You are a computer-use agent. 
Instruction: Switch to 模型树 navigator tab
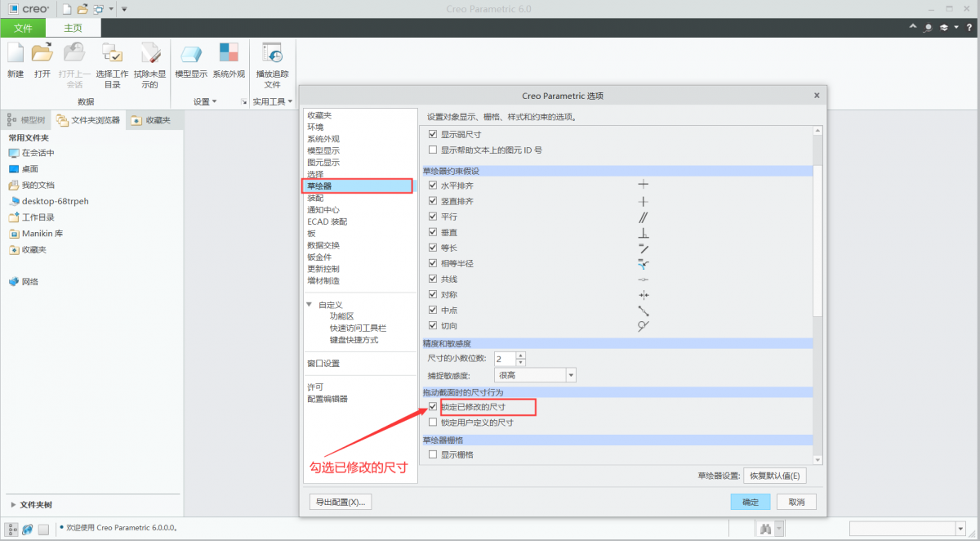[26, 120]
